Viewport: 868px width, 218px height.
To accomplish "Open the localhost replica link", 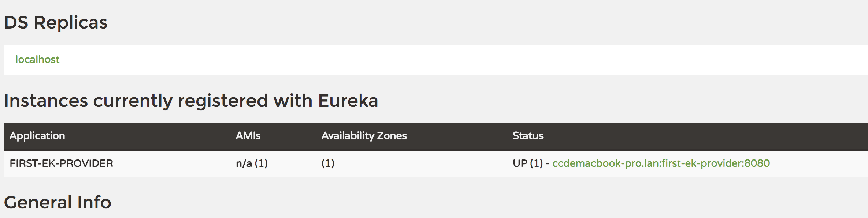I will [37, 59].
